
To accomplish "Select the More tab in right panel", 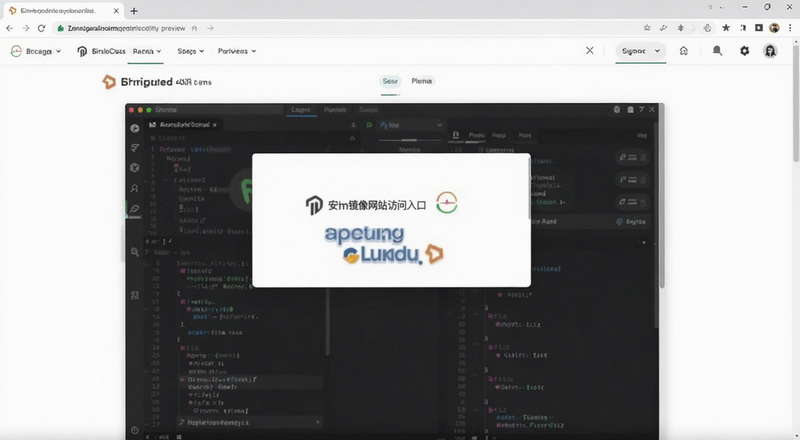I will (x=525, y=135).
